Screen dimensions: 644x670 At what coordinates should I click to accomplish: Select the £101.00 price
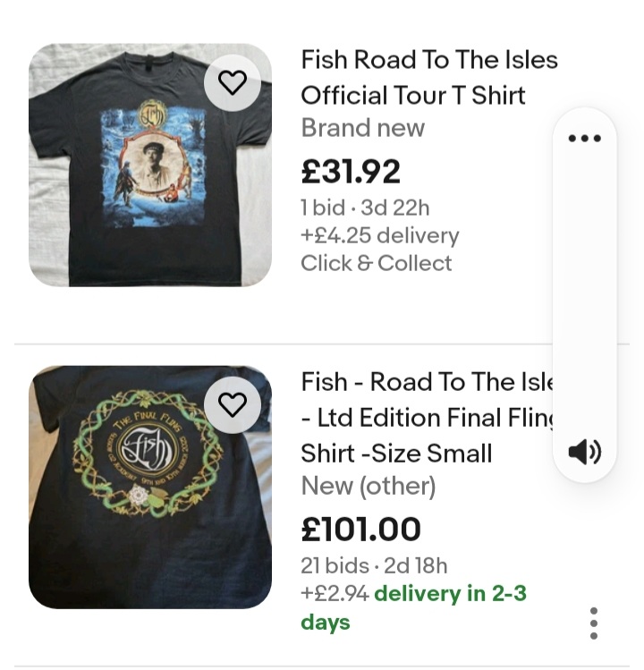tap(360, 529)
